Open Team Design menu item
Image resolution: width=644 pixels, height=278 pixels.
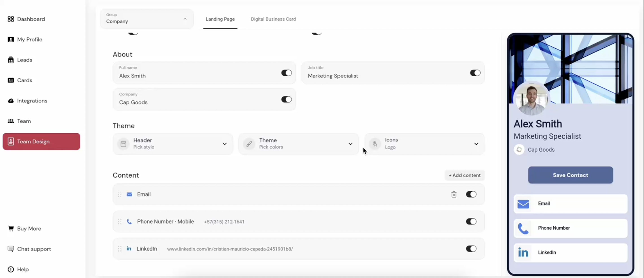pos(41,141)
